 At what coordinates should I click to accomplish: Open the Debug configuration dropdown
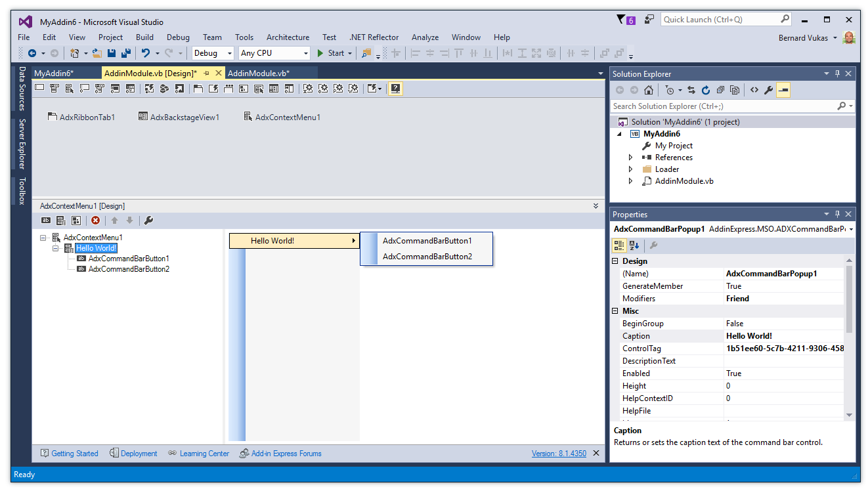[x=213, y=53]
